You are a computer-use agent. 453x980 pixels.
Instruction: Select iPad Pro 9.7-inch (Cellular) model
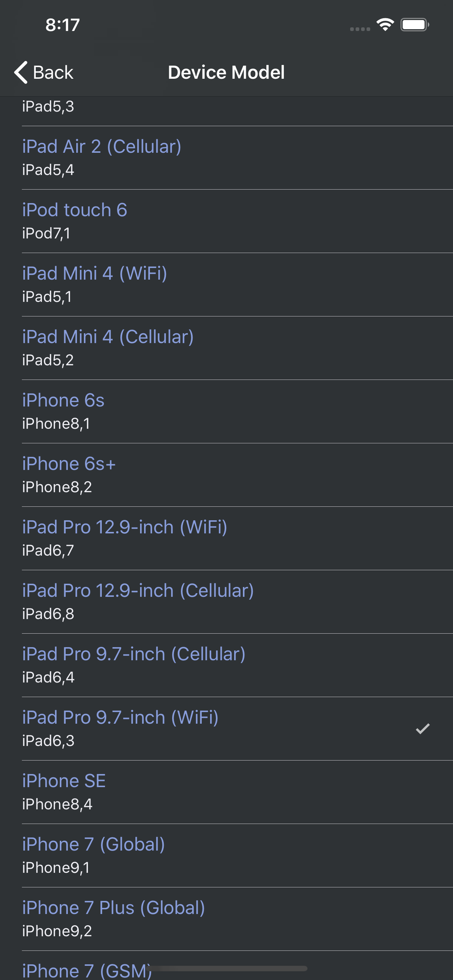coord(226,665)
